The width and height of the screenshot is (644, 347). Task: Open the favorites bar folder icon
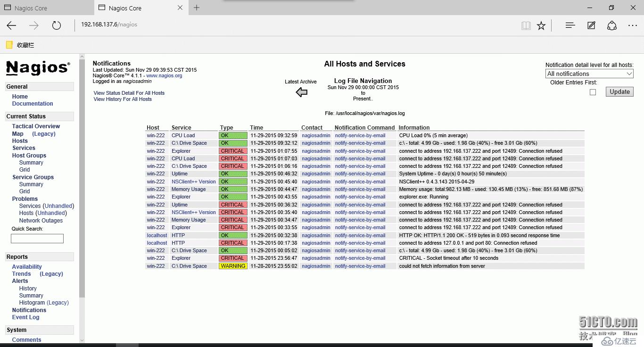point(9,45)
